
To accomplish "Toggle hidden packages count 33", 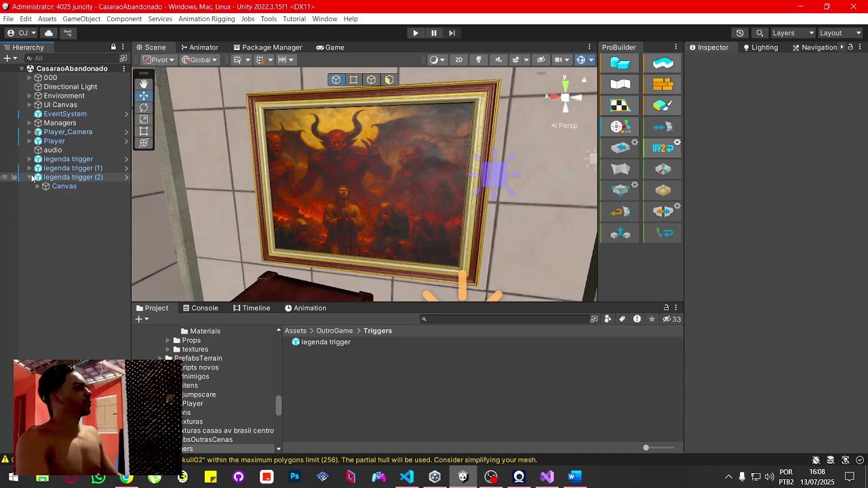I will pyautogui.click(x=671, y=319).
